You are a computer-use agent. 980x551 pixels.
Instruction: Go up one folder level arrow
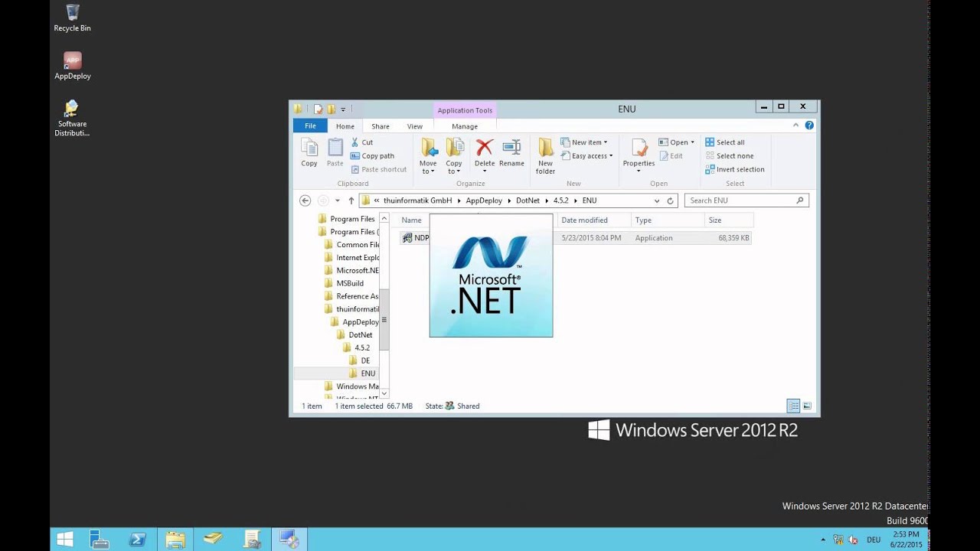click(351, 201)
